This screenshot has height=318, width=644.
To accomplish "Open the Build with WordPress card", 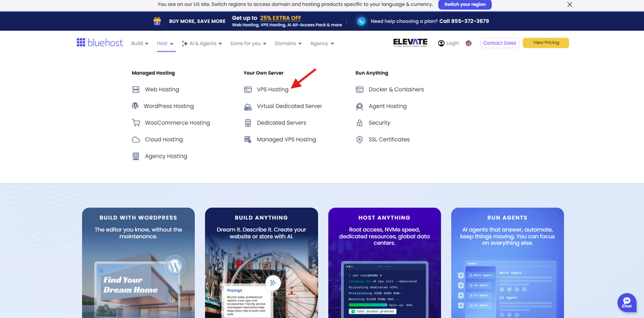I will [x=138, y=263].
